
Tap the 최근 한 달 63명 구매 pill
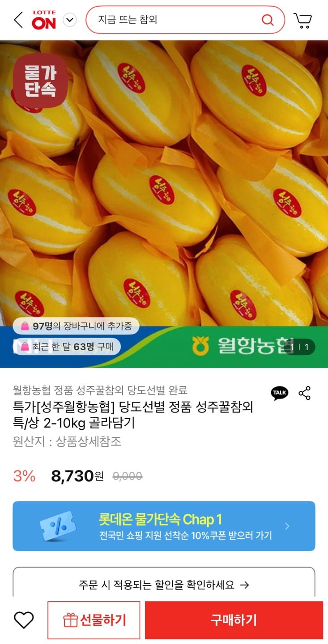66,347
